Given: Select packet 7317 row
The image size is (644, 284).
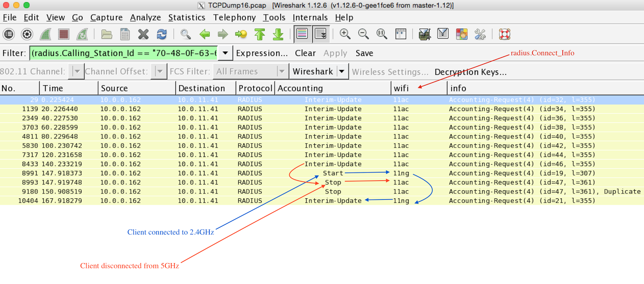Looking at the screenshot, I should click(x=322, y=155).
